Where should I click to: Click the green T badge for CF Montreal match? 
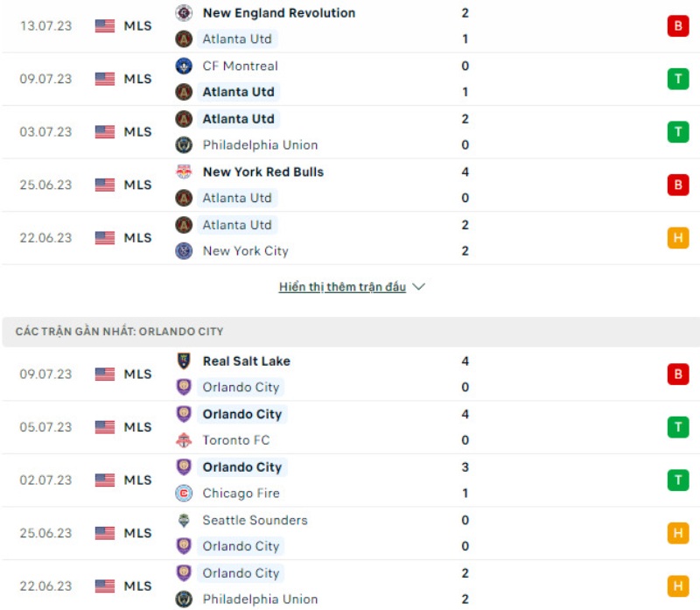[678, 79]
